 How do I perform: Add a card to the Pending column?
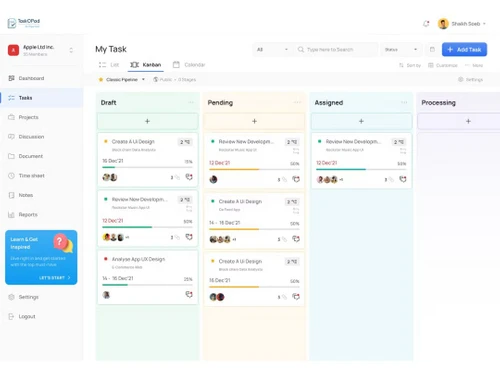point(254,121)
